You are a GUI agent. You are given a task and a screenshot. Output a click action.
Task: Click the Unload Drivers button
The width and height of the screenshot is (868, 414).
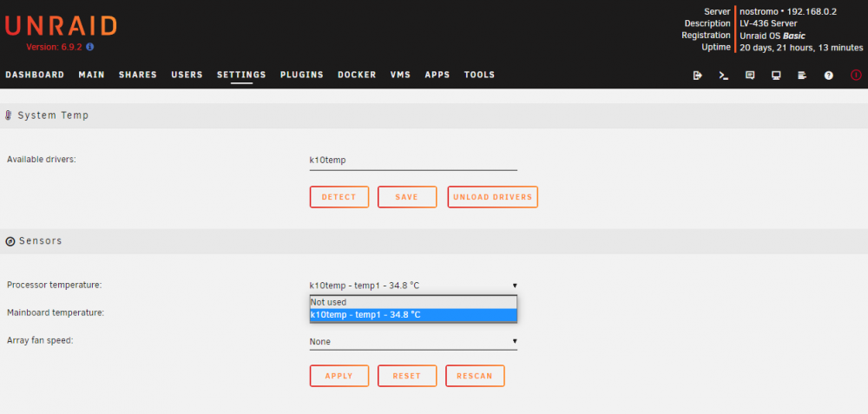pyautogui.click(x=493, y=197)
